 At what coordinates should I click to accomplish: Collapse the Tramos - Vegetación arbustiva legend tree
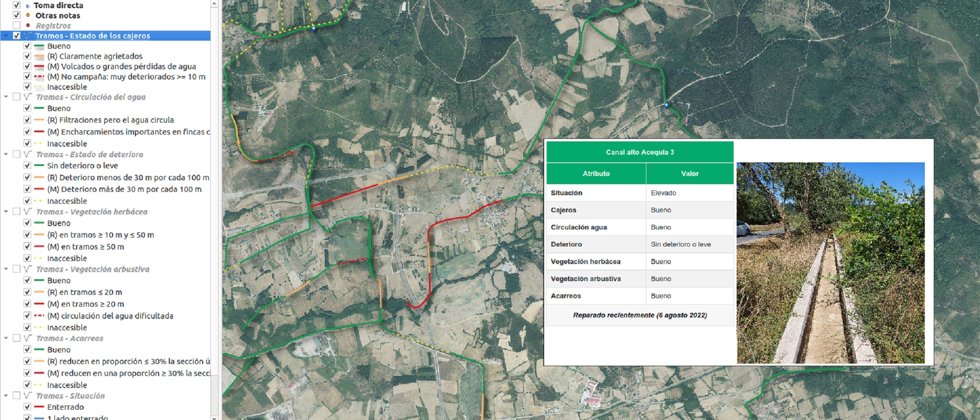click(6, 269)
